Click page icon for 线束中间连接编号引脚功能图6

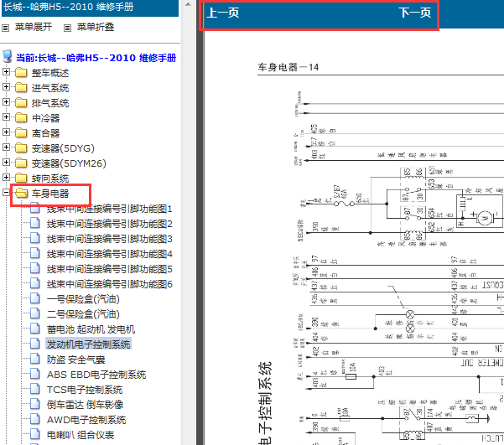pyautogui.click(x=35, y=283)
